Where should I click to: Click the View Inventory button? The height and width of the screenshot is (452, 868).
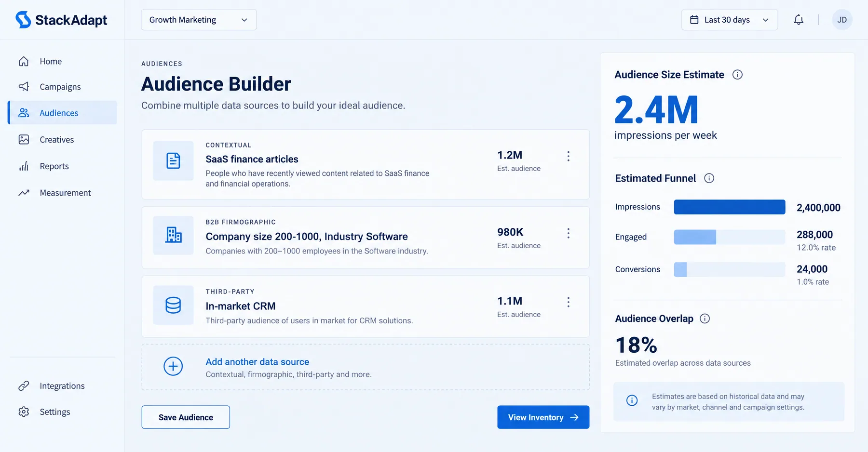click(543, 417)
